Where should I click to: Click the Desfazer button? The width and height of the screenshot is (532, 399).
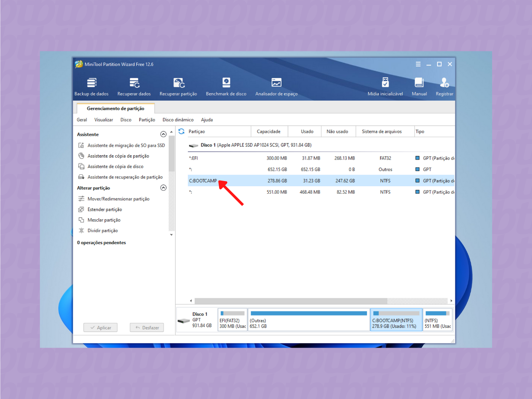click(147, 328)
